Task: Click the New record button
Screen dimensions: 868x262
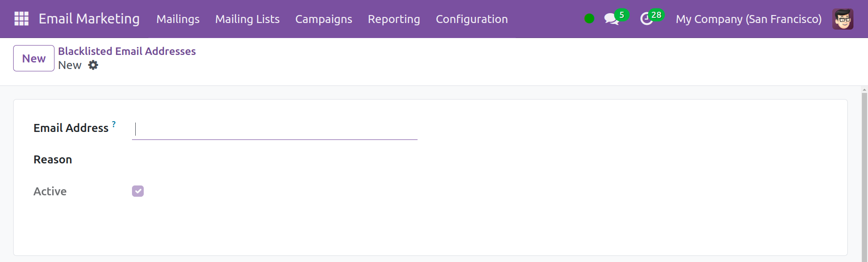Action: [x=34, y=58]
